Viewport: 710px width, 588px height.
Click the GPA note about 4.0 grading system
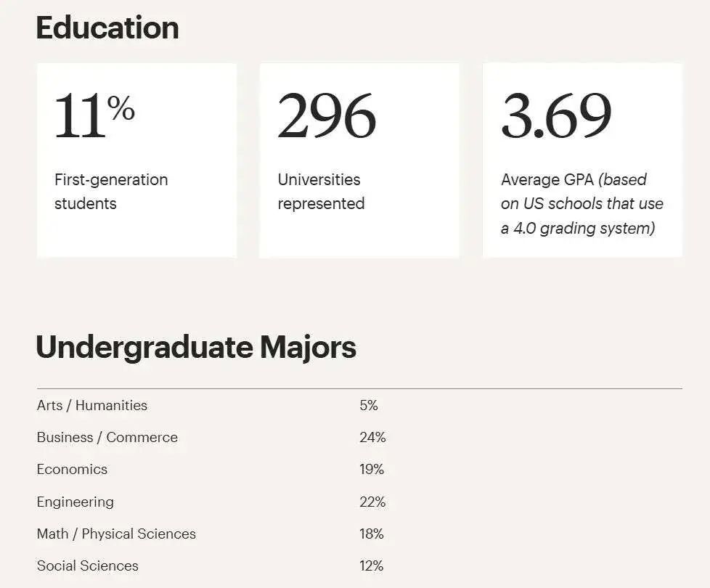coord(582,204)
